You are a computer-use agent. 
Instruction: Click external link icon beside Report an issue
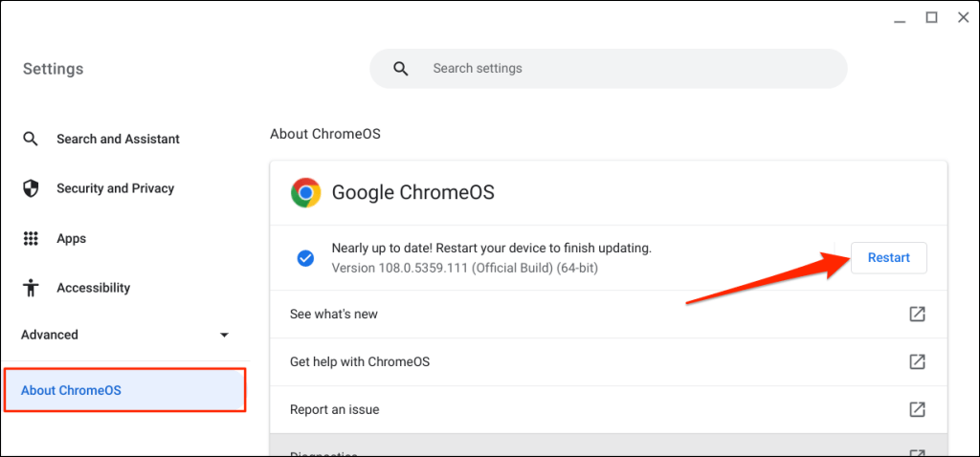917,409
